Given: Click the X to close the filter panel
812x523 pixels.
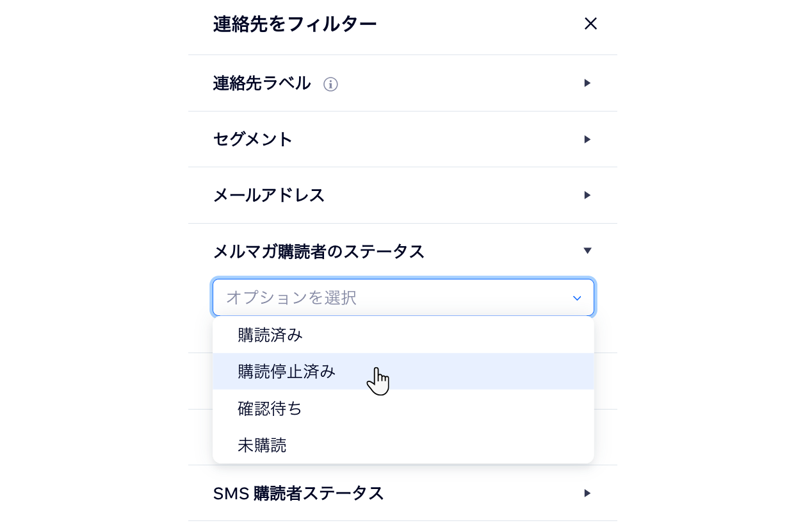Looking at the screenshot, I should pyautogui.click(x=590, y=24).
